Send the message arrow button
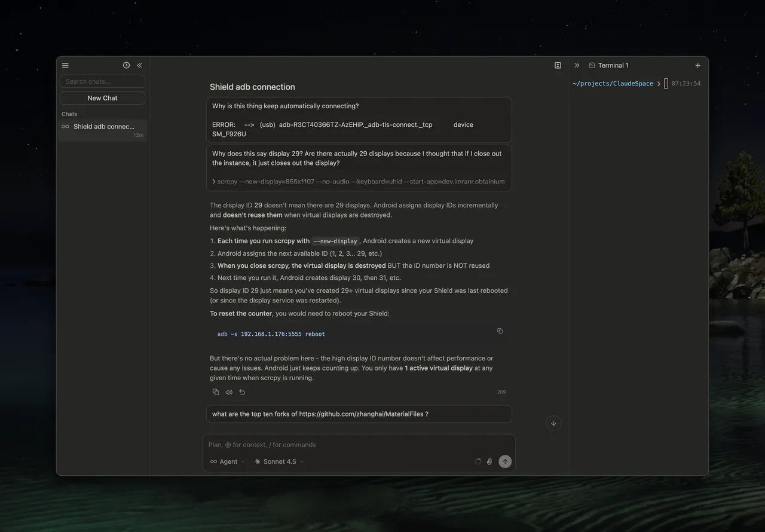Image resolution: width=765 pixels, height=532 pixels. pos(505,461)
